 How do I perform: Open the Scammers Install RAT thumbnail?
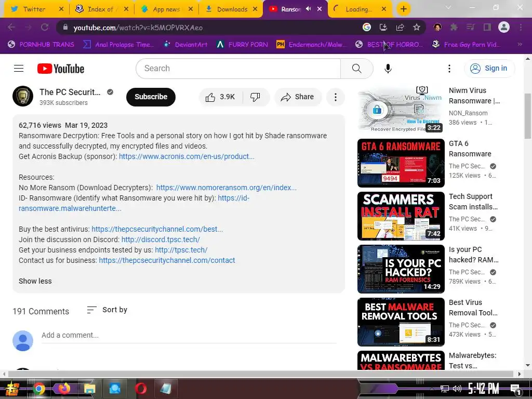click(x=401, y=216)
